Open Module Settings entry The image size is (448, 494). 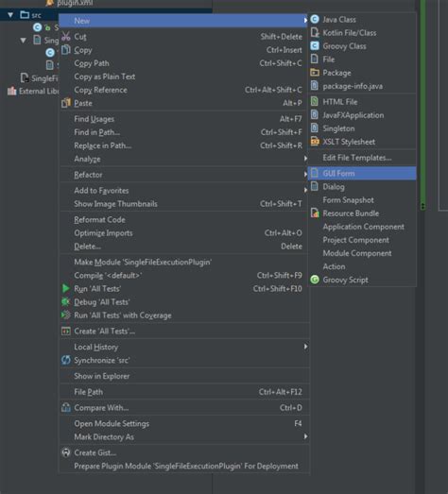tap(112, 423)
